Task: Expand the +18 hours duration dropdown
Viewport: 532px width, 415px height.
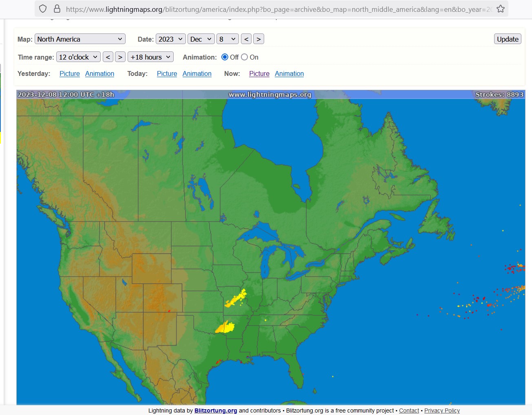Action: point(150,57)
